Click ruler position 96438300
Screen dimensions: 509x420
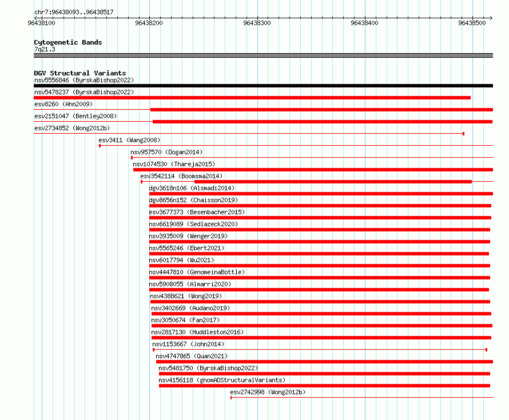tap(257, 23)
